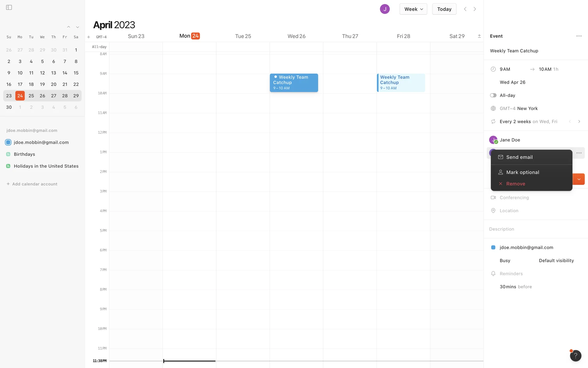Collapse mini calendar to previous month
Image resolution: width=588 pixels, height=368 pixels.
tap(69, 27)
